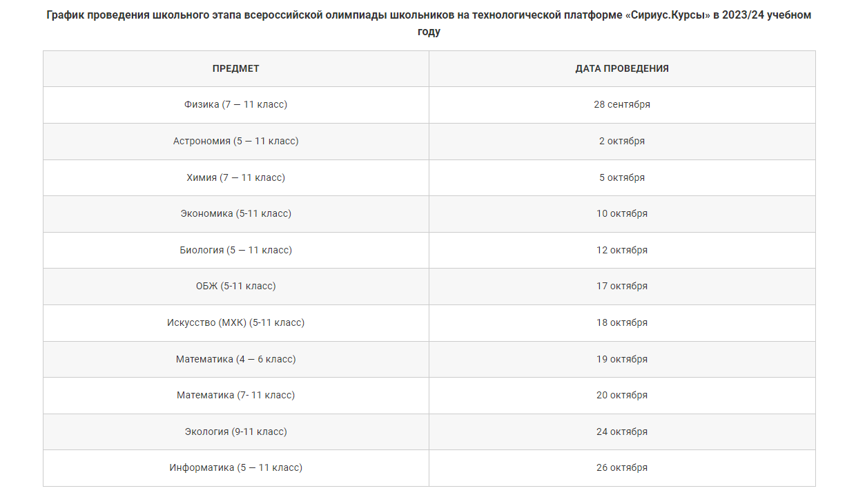Select the ОБЖ (5-11 класс) cell

236,287
